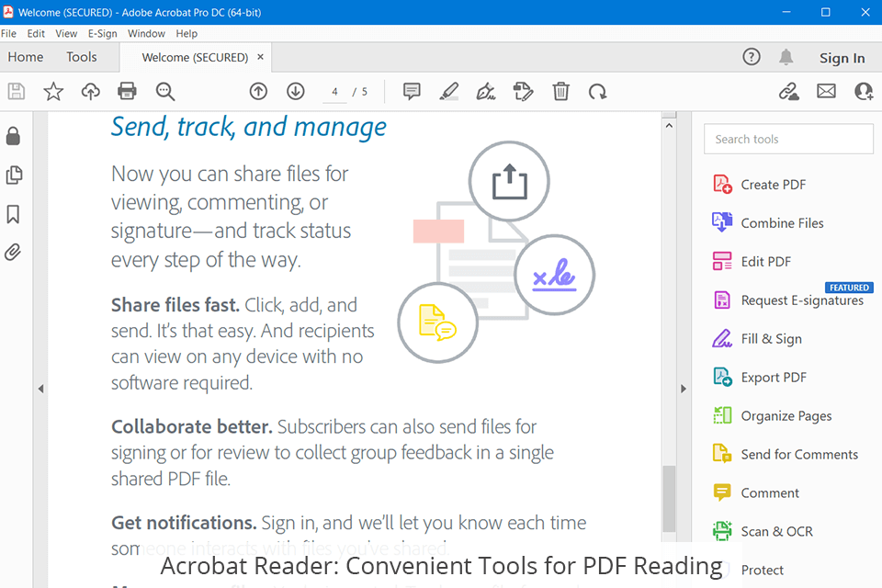Select the Highlight text tool
Screen dimensions: 882x588
449,91
